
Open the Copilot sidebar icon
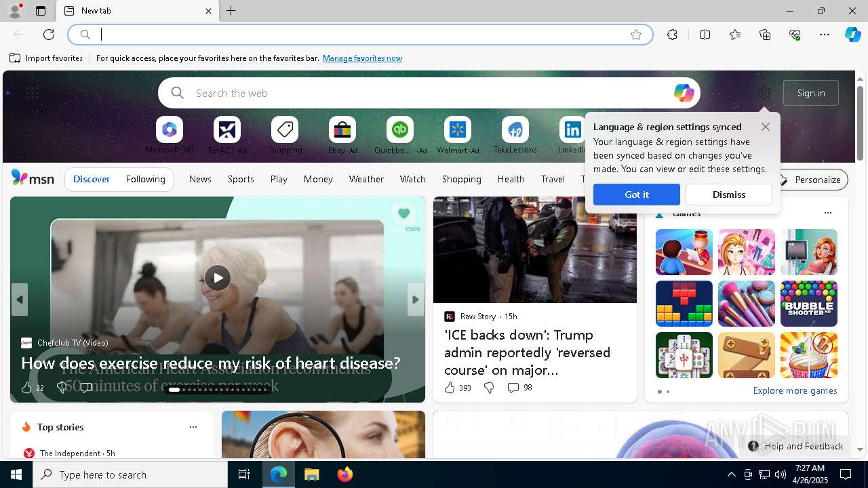pos(852,35)
